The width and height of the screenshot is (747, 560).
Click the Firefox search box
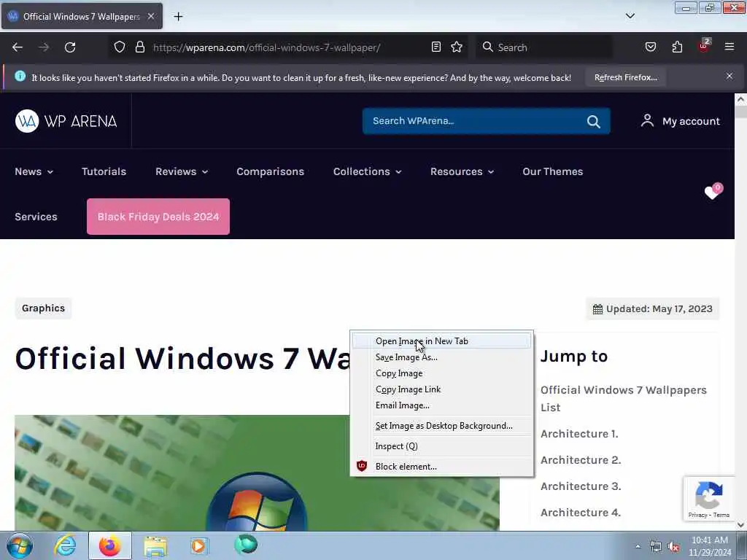pyautogui.click(x=544, y=47)
